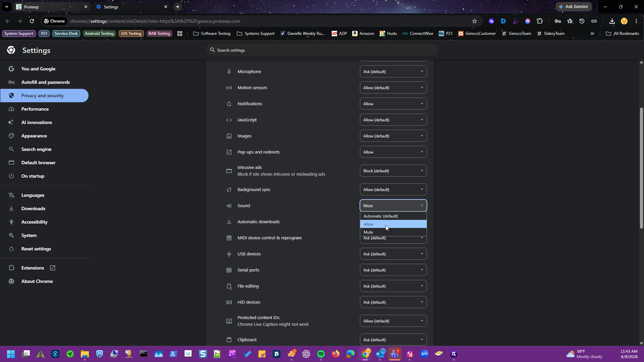Select Automatic (default) for Sound
This screenshot has height=362, width=644.
(393, 216)
